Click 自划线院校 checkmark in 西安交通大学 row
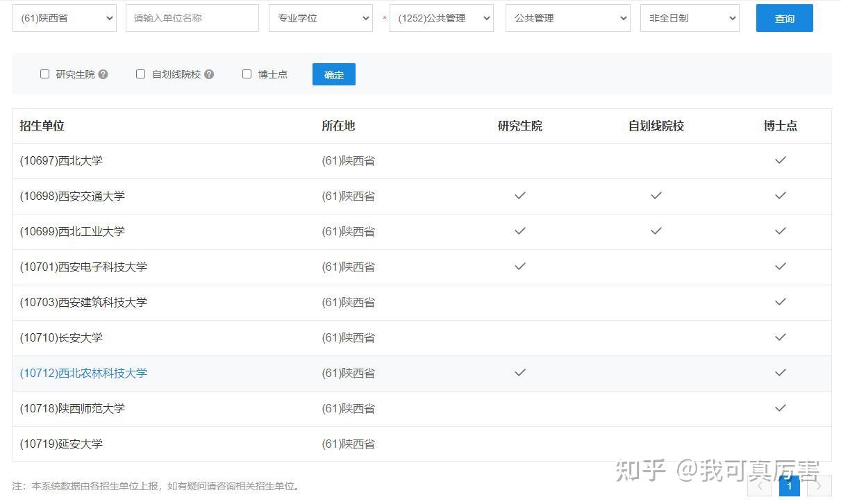This screenshot has height=504, width=841. point(656,196)
